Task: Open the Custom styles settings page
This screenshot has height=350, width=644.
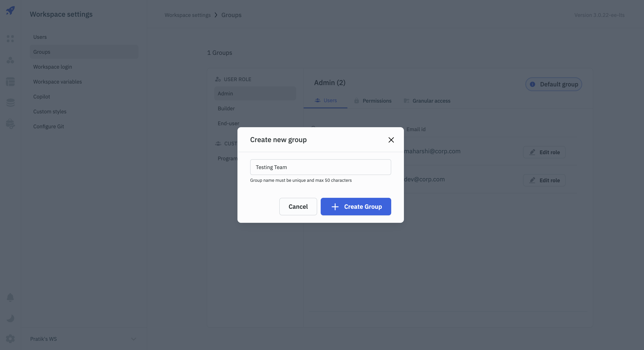Action: 50,111
